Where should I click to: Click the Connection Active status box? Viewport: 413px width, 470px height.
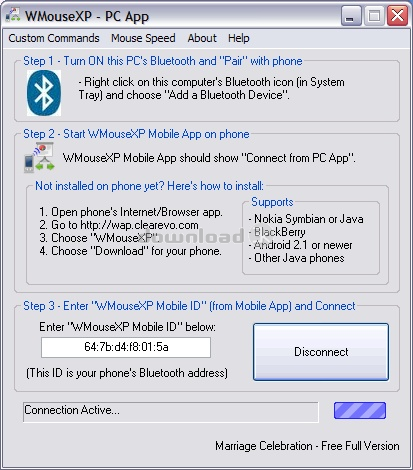click(x=171, y=412)
